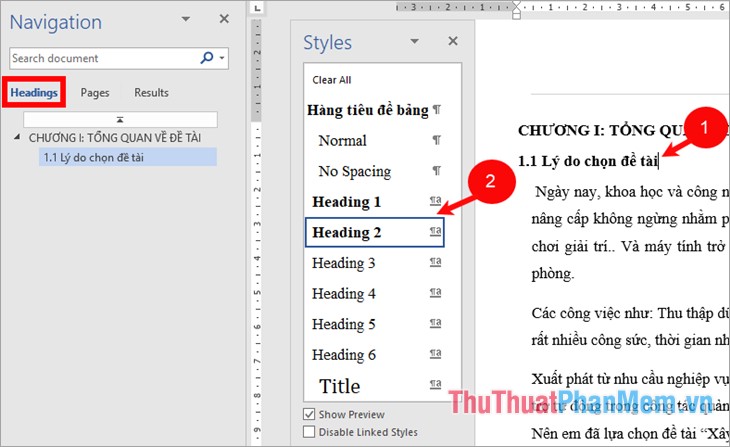Click linked style icon beside Heading 6
730x447 pixels.
pos(435,354)
